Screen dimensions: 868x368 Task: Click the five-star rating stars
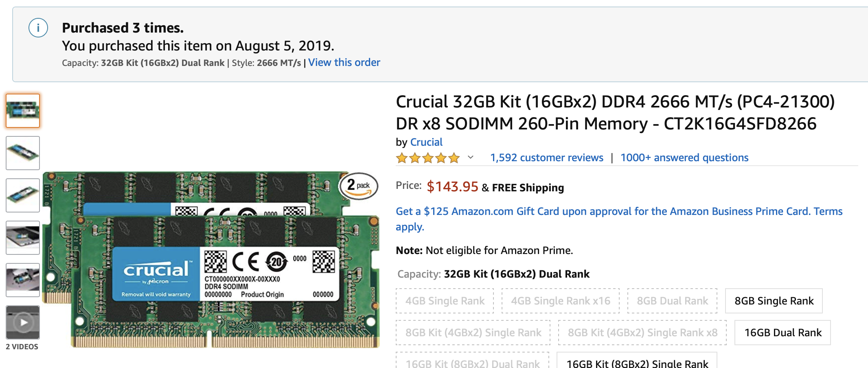427,158
